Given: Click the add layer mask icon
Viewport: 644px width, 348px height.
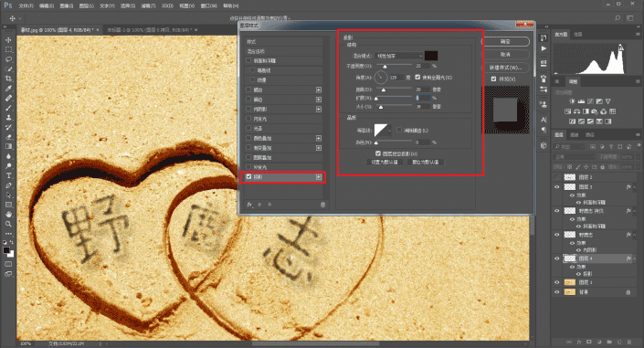Looking at the screenshot, I should (589, 342).
